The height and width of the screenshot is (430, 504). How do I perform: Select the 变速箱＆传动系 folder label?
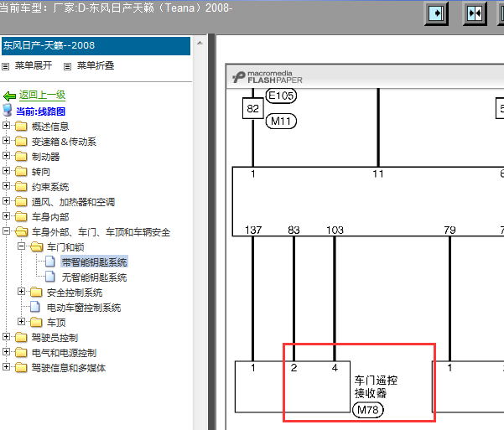click(64, 142)
